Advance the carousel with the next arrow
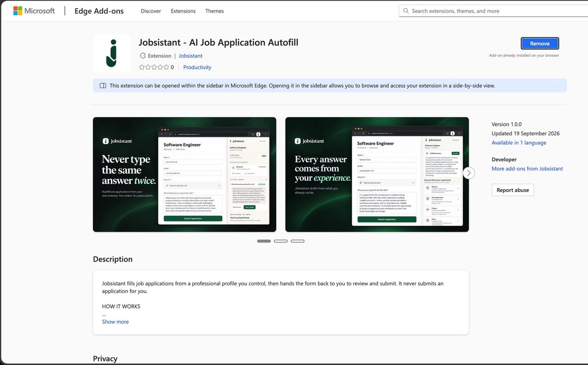Screen dimensions: 588x365 [x=468, y=173]
